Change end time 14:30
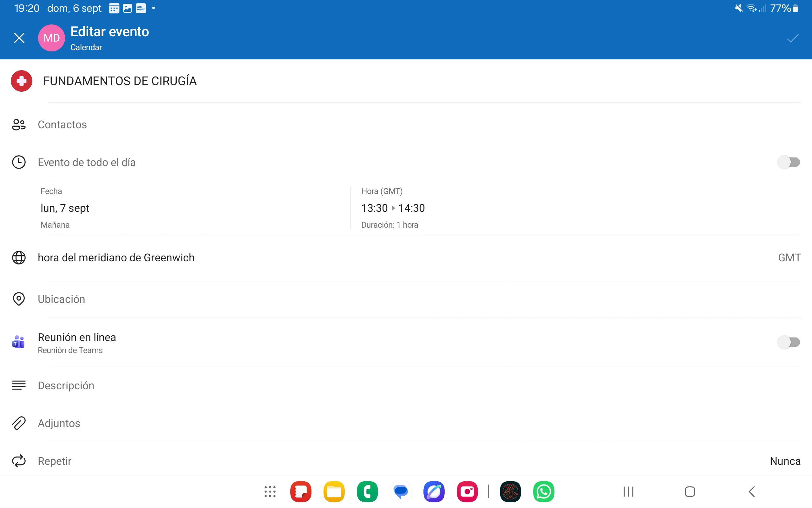The height and width of the screenshot is (508, 812). [411, 208]
